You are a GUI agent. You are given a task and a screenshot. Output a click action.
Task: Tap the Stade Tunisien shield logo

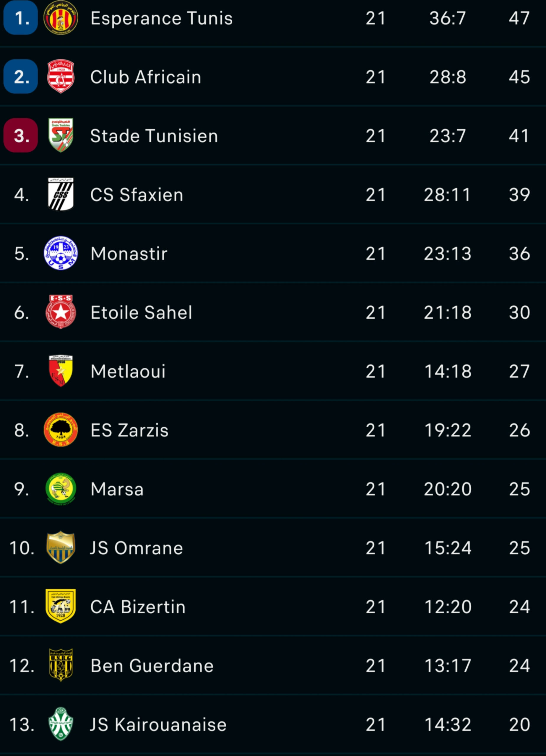[x=61, y=135]
